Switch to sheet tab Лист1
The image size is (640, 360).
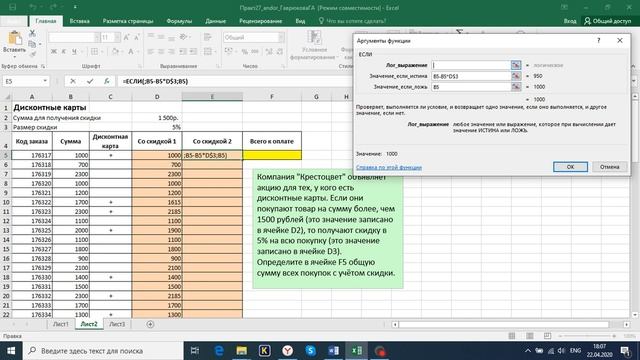pyautogui.click(x=60, y=324)
